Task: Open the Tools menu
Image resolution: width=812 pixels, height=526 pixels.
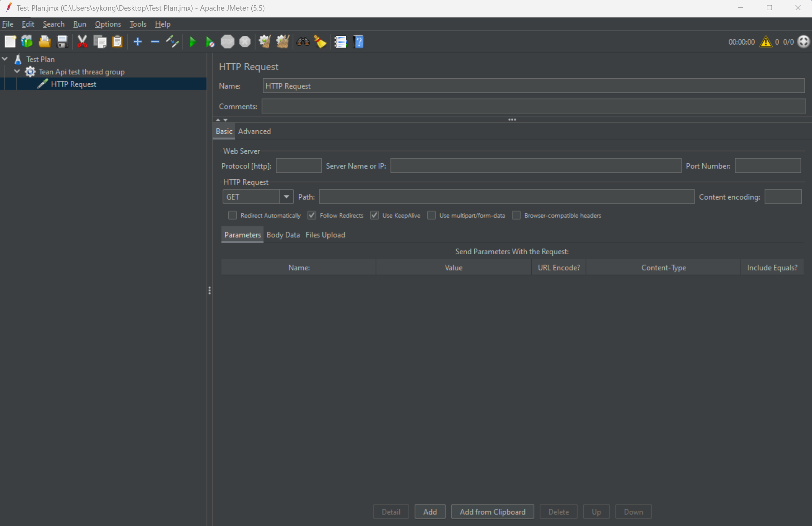Action: 138,24
